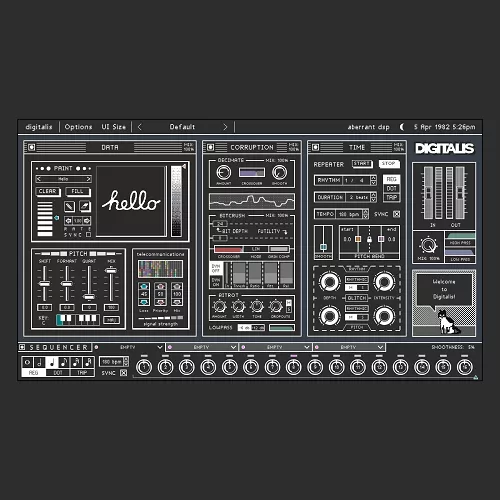Switch bitcrush dynamics to DYN ON

[216, 282]
